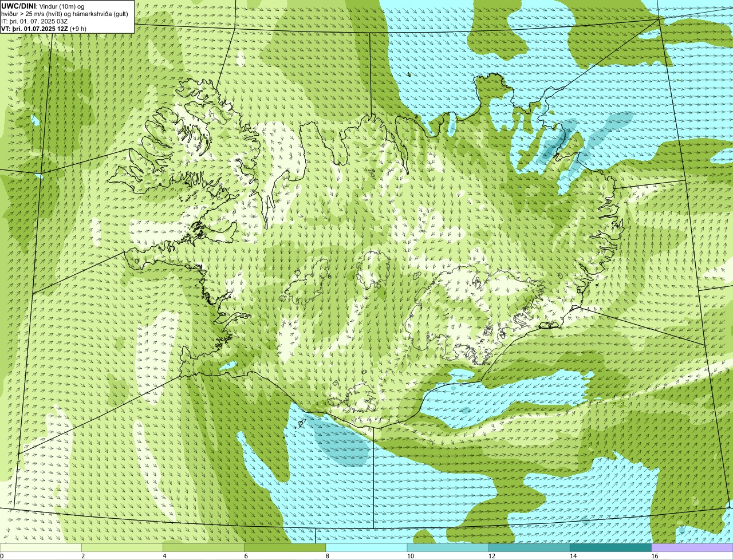Screen dimensions: 733x560
Task: Click the legend scale label '14'
Action: (x=573, y=556)
